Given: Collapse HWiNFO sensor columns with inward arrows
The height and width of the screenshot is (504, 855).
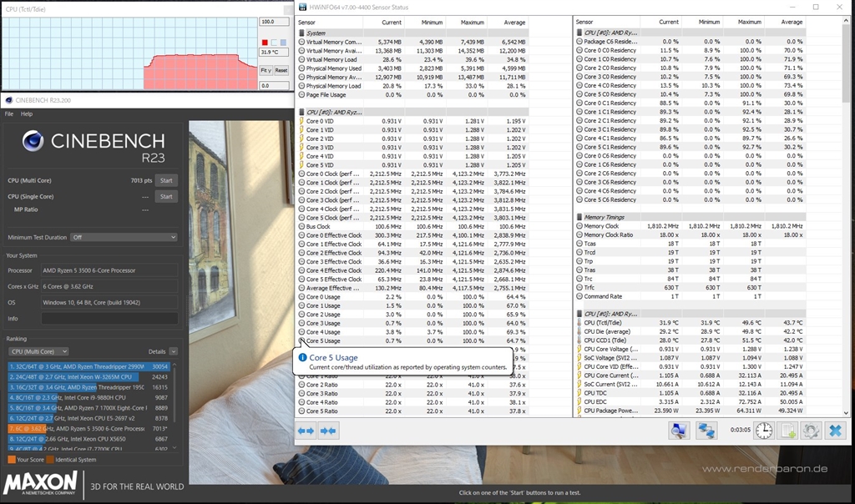Looking at the screenshot, I should [327, 431].
